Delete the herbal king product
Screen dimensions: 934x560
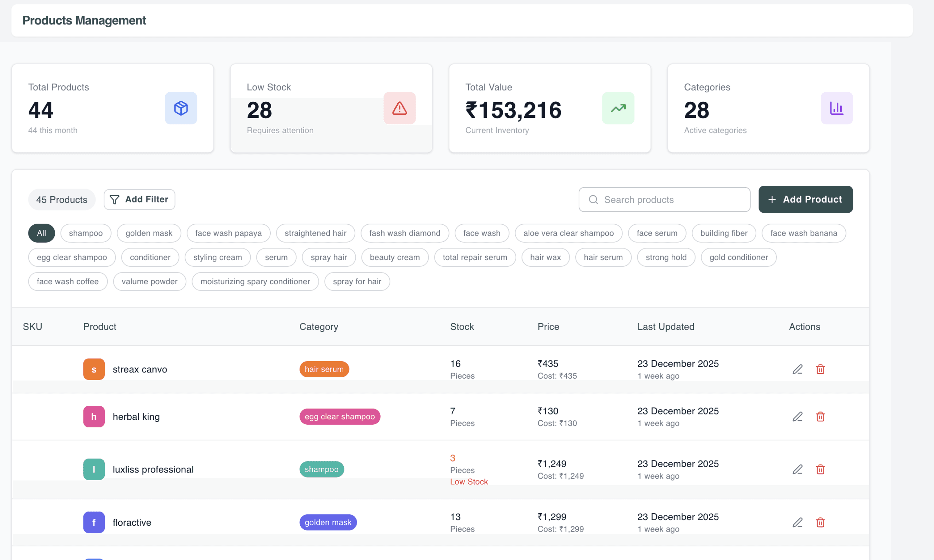point(820,417)
